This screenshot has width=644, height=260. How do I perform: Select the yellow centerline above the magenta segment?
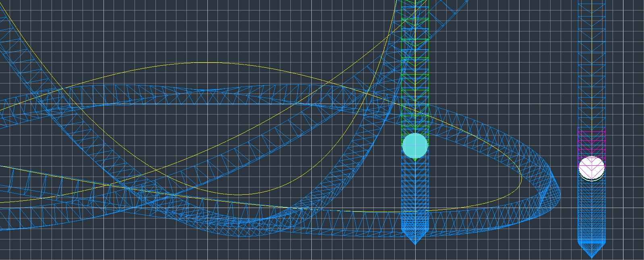coord(592,81)
